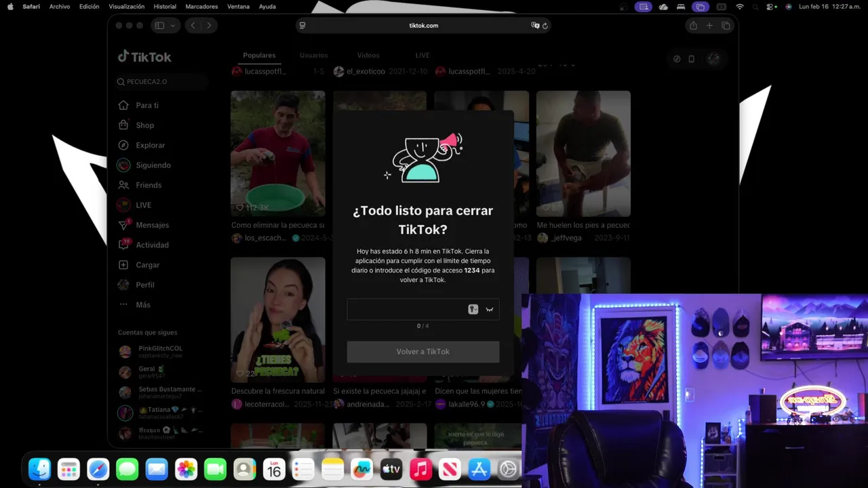
Task: Switch to the Populares tab
Action: [259, 56]
